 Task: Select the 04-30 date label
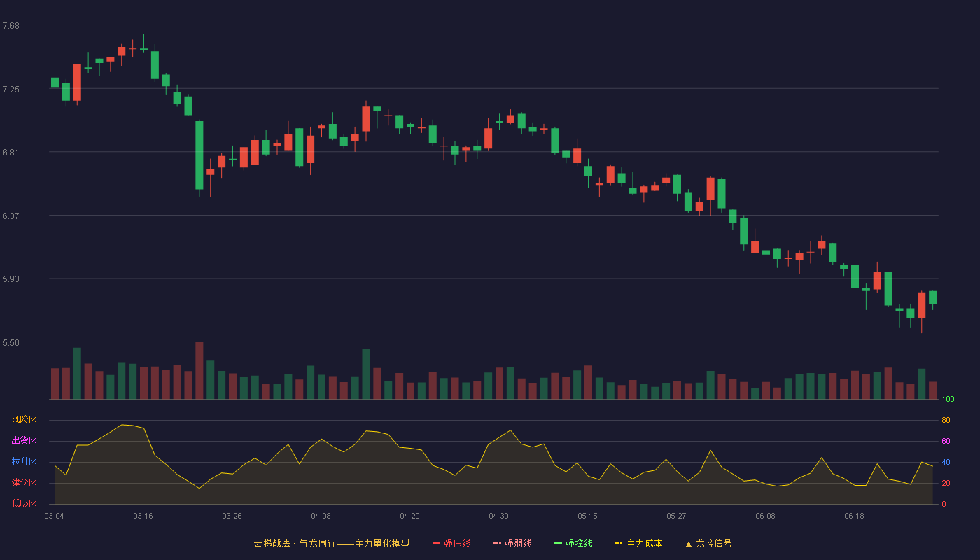[498, 516]
